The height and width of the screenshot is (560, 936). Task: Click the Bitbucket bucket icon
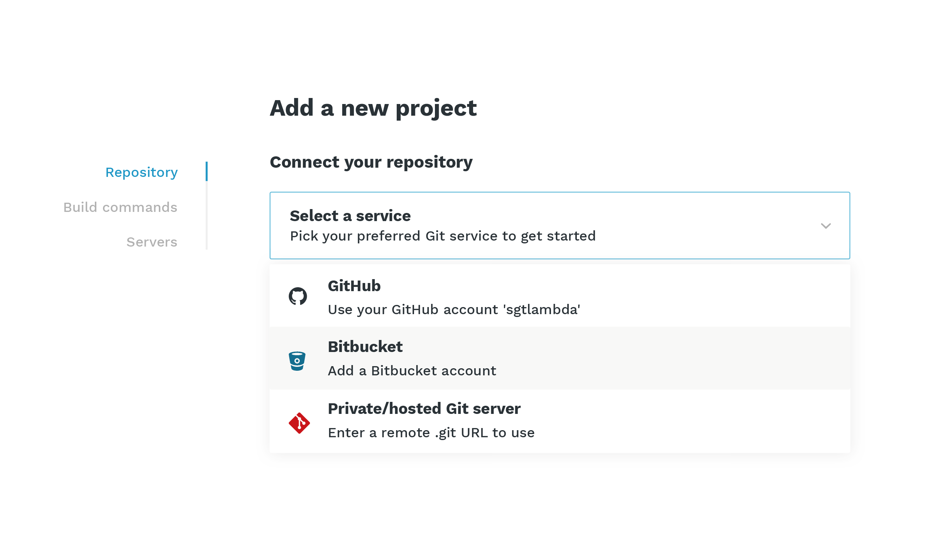(297, 361)
